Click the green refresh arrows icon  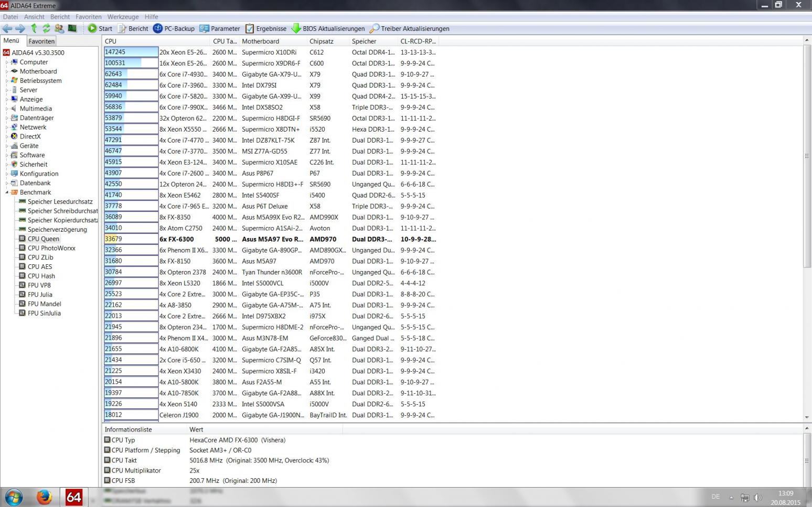46,28
